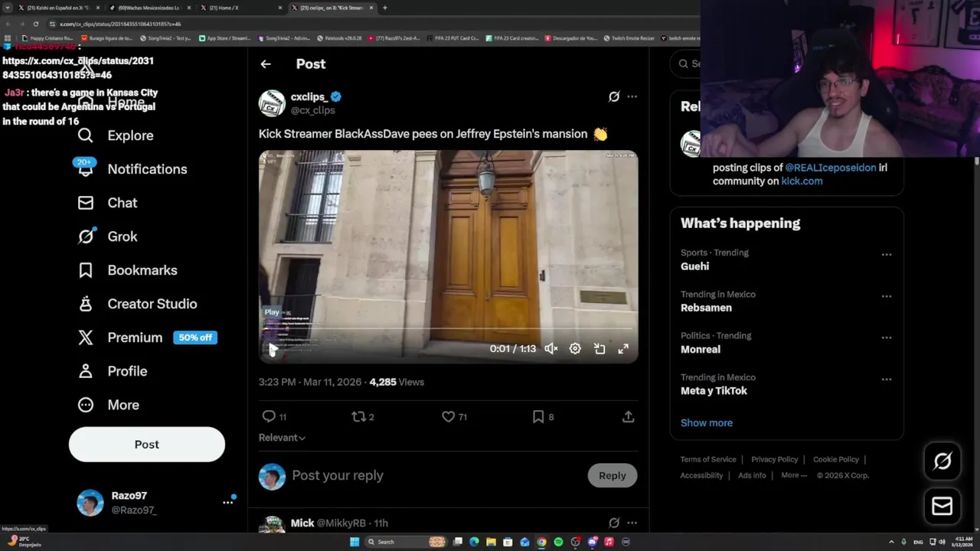Image resolution: width=980 pixels, height=551 pixels.
Task: Click the reply icon showing 11 replies
Action: pos(269,416)
